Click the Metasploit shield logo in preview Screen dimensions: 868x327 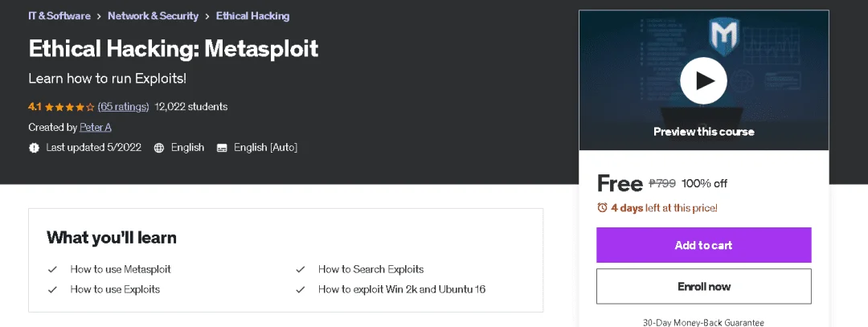pyautogui.click(x=725, y=33)
